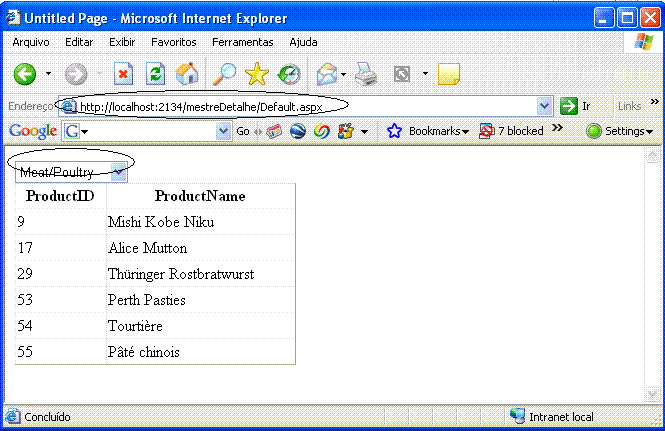Refresh the page with the Refresh icon
The width and height of the screenshot is (665, 431).
tap(155, 74)
